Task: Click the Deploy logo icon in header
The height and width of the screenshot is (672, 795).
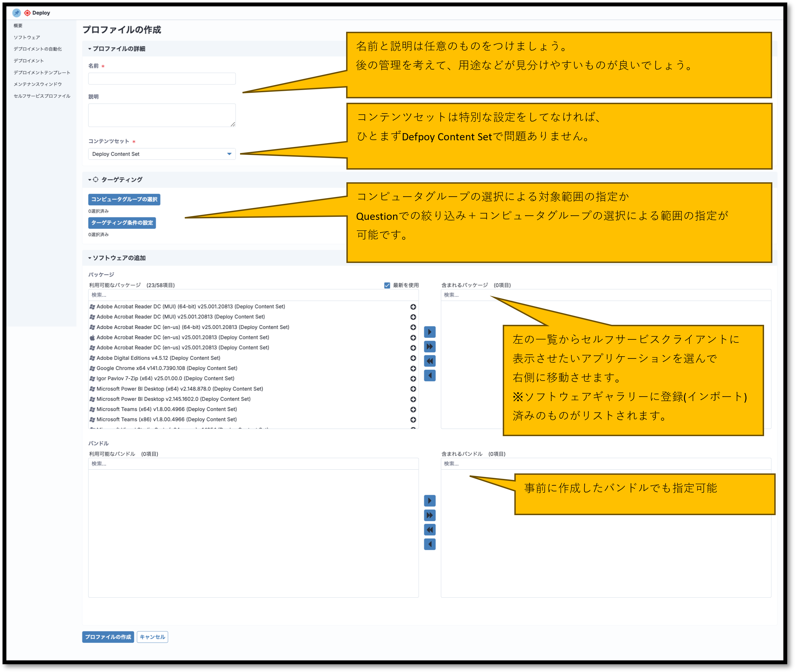Action: pos(27,13)
